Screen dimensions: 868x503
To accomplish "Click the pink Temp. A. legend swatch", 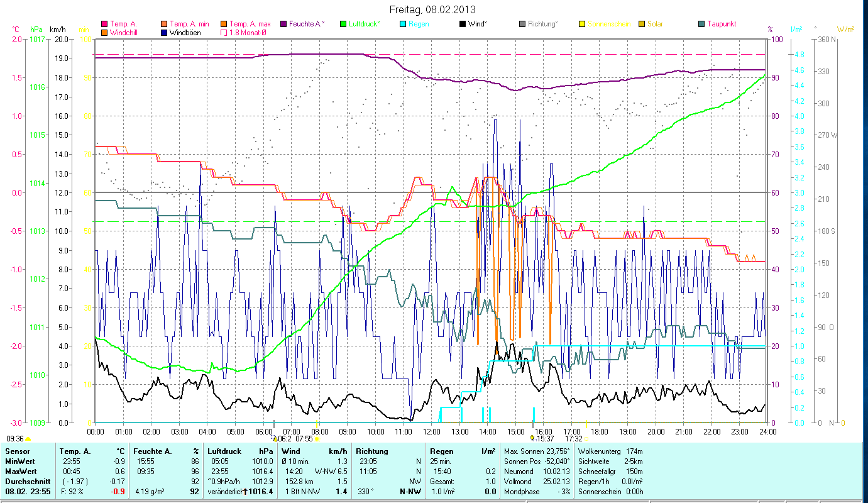I will click(x=104, y=25).
